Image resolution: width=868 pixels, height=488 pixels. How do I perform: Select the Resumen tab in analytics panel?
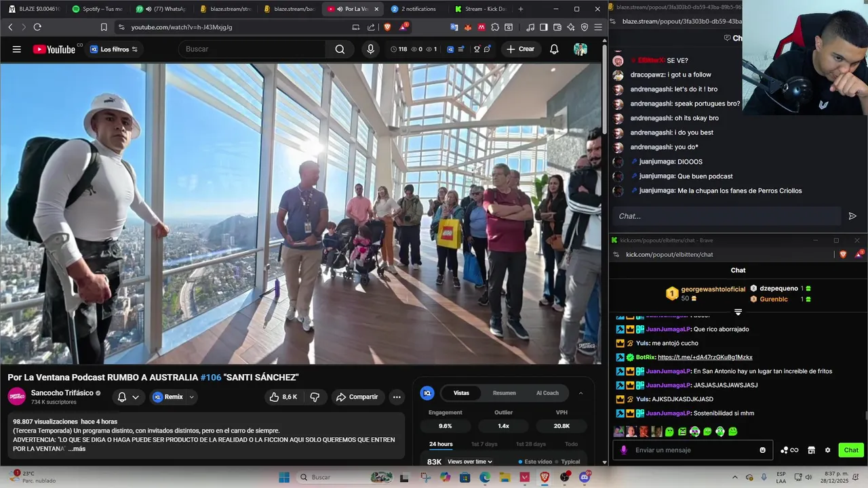click(x=504, y=393)
